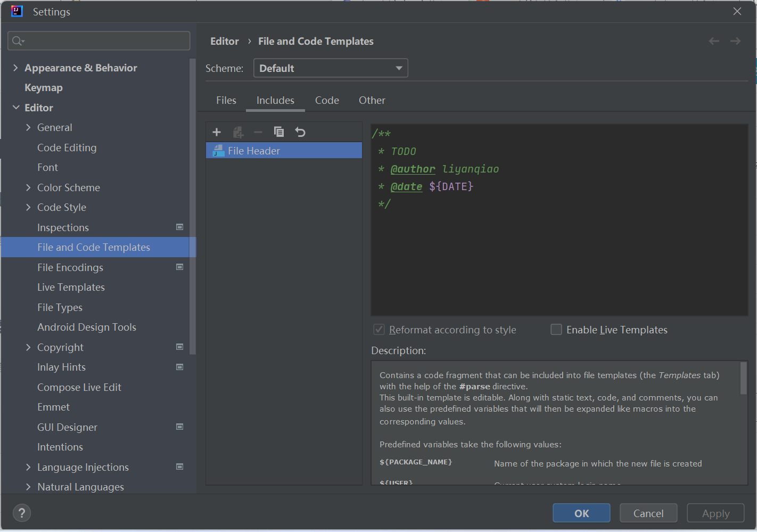Screen dimensions: 757x532
Task: Click the Create Template plus icon
Action: [x=217, y=132]
